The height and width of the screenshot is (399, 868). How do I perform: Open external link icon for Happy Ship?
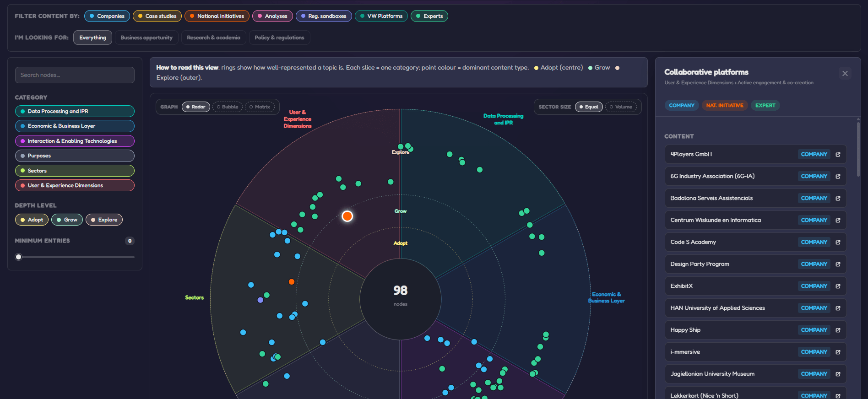pos(838,330)
